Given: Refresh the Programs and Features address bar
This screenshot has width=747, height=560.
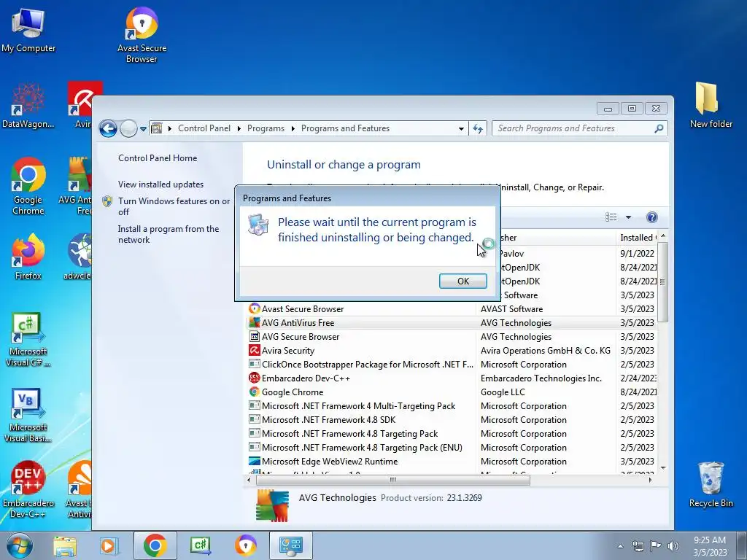Looking at the screenshot, I should [478, 128].
